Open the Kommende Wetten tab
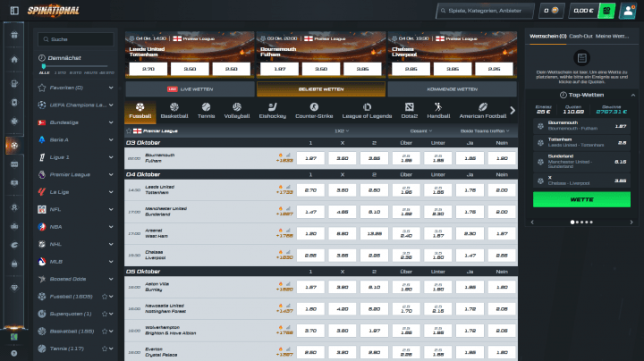The width and height of the screenshot is (644, 361). coord(452,89)
